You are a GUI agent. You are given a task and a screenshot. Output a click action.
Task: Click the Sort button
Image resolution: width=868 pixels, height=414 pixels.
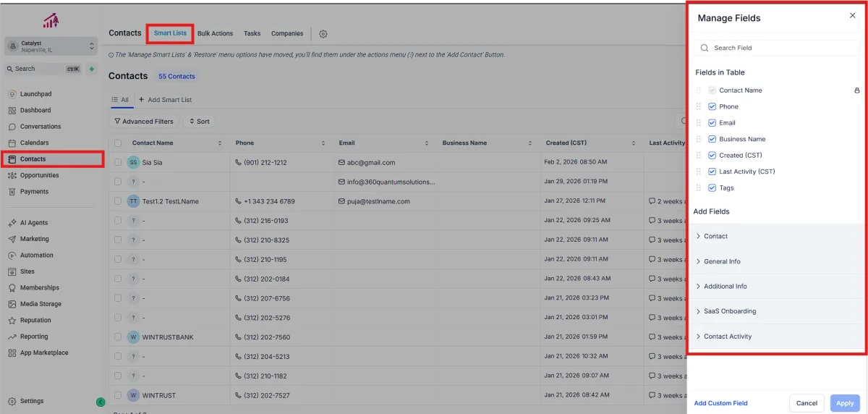(199, 122)
